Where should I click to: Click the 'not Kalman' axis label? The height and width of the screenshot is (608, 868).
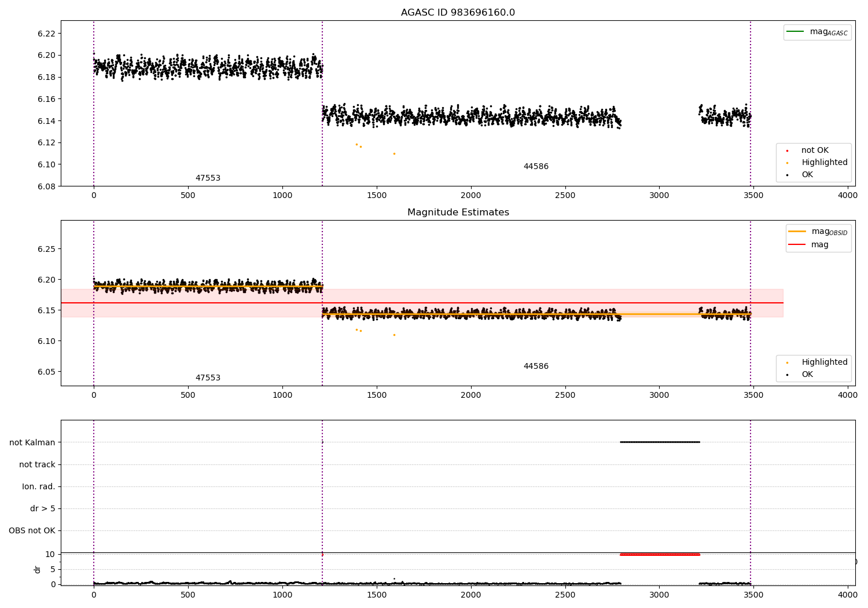[x=32, y=442]
